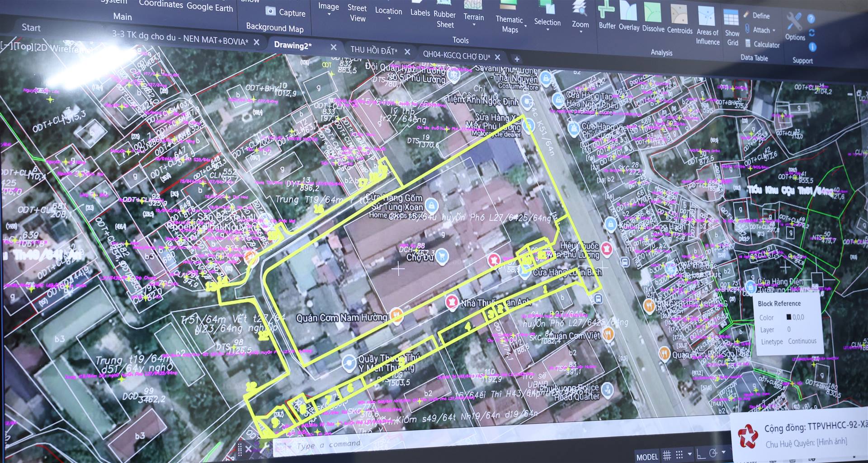
Task: Open a new drawing tab with plus
Action: click(x=516, y=59)
